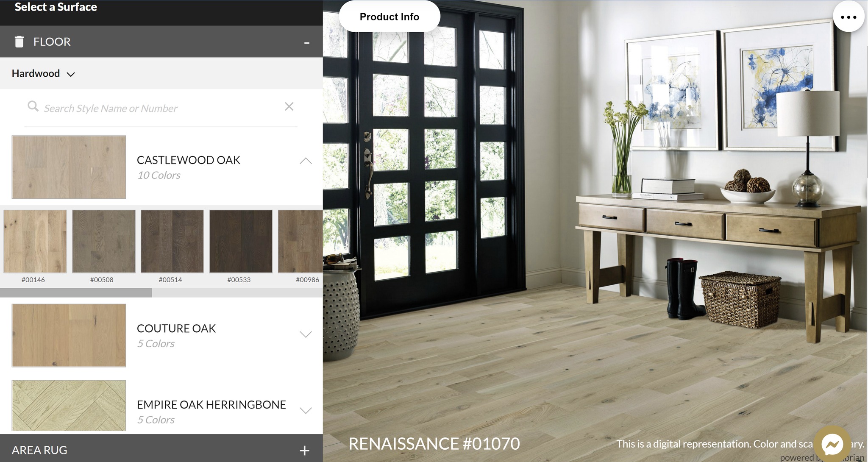
Task: Click the horizontal swatch scrollbar
Action: [x=76, y=292]
